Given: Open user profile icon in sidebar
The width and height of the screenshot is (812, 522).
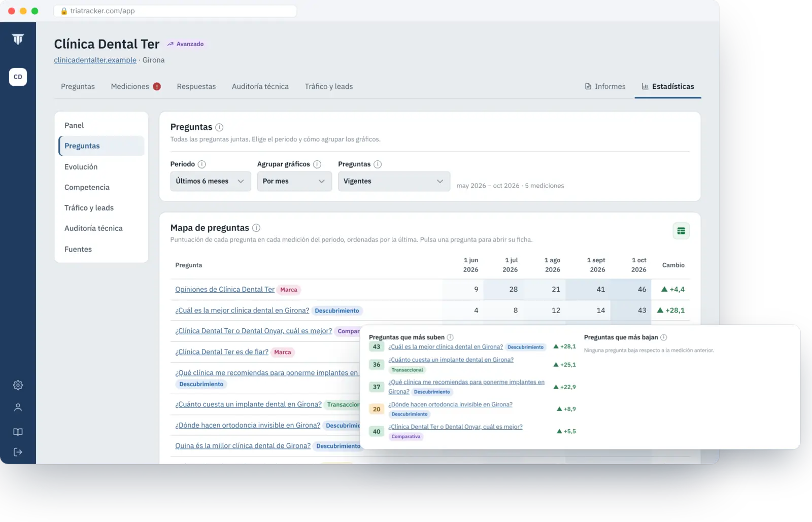Looking at the screenshot, I should [x=18, y=407].
